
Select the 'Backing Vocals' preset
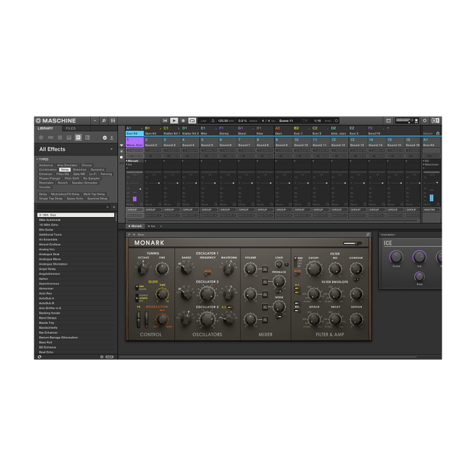click(76, 313)
